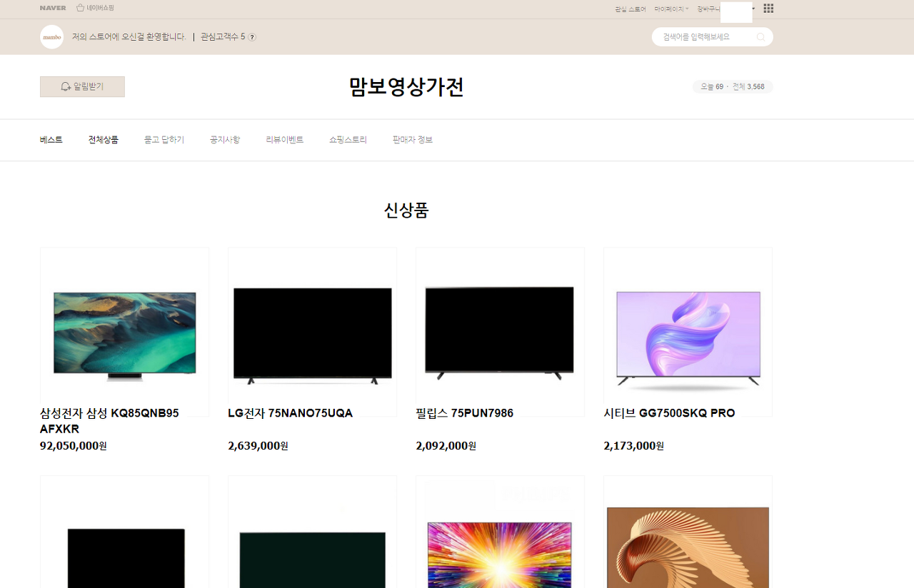Open Philips 75PUN7986 TV thumbnail
This screenshot has height=588, width=914.
point(500,332)
